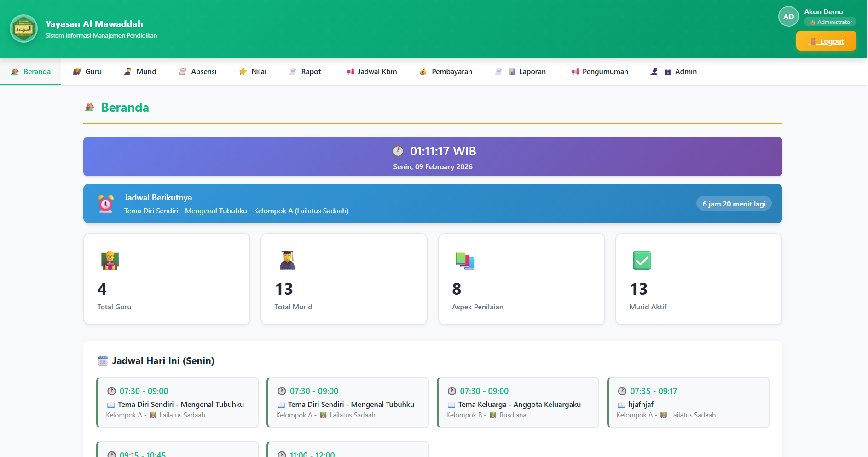
Task: Go to the Murid menu
Action: [140, 72]
